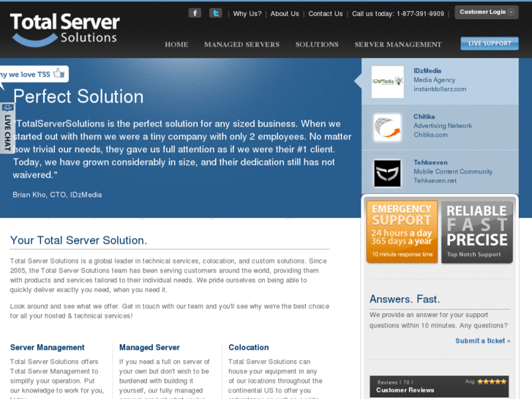Image resolution: width=532 pixels, height=399 pixels.
Task: Click the Reviews ( 70 ) label
Action: [395, 382]
